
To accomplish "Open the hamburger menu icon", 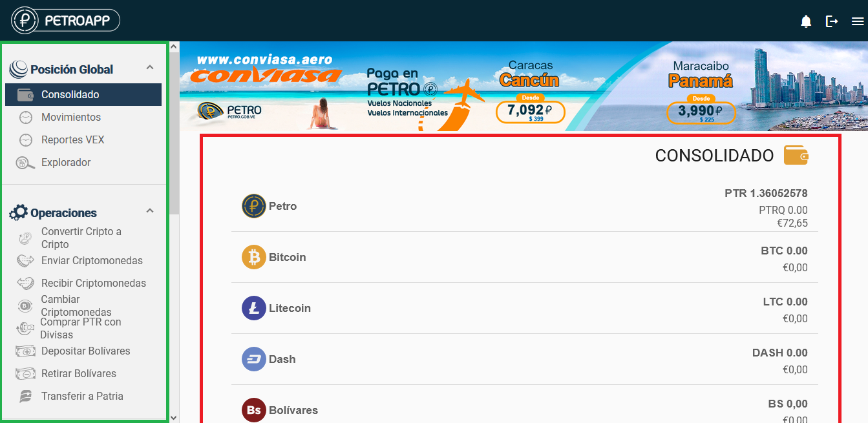I will point(858,21).
